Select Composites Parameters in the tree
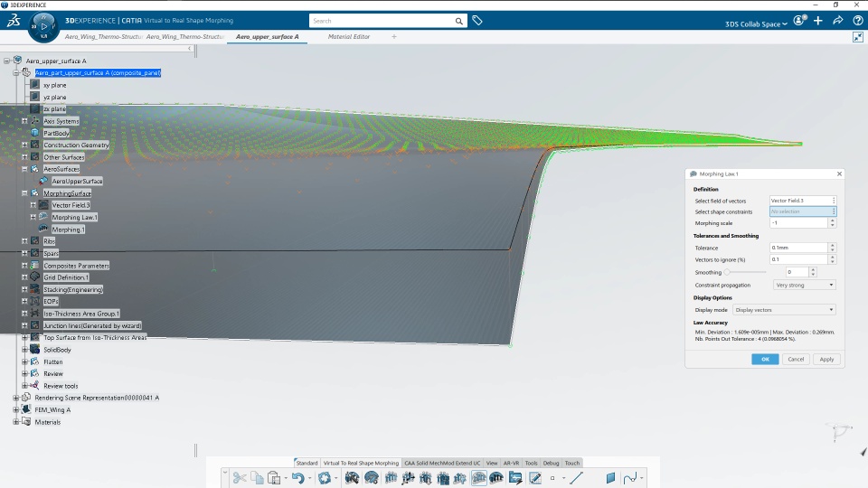Viewport: 868px width, 488px height. point(76,266)
